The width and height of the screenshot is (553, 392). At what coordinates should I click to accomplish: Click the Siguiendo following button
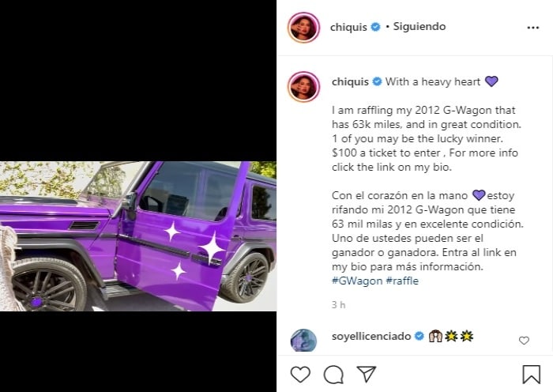[419, 26]
